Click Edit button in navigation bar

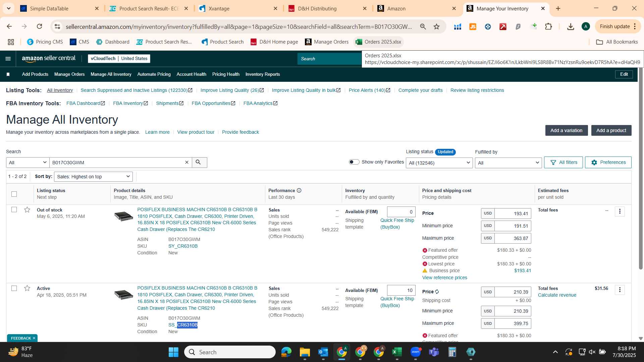[624, 74]
